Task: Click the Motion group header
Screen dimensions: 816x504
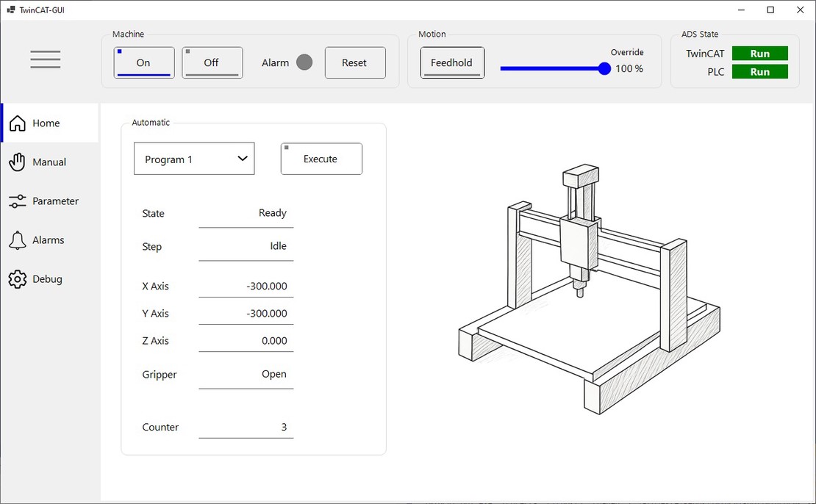Action: (x=432, y=34)
